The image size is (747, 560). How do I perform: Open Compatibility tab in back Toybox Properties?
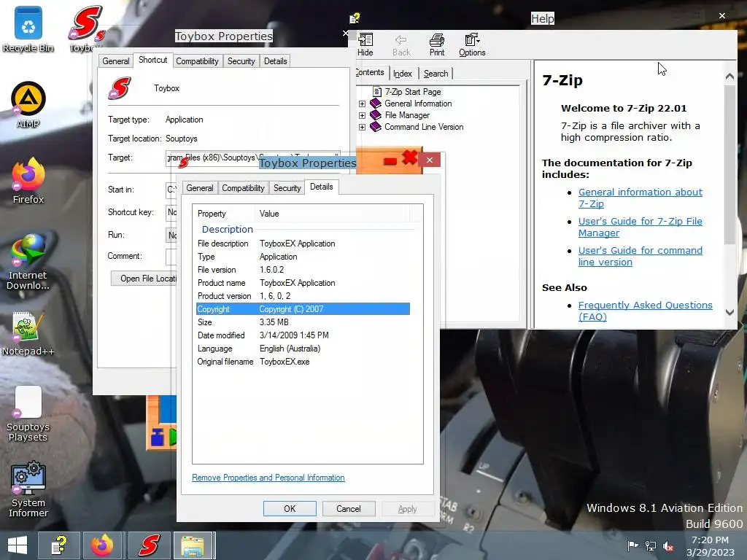point(197,61)
